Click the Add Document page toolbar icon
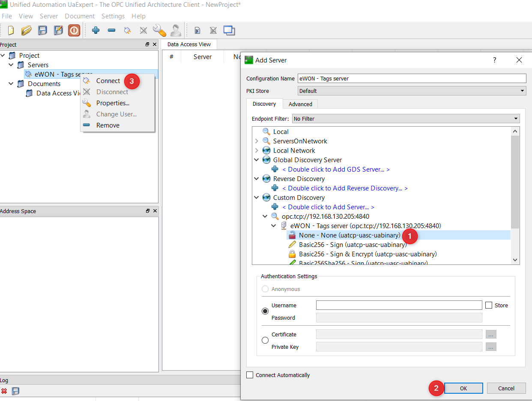532x401 pixels. tap(197, 30)
